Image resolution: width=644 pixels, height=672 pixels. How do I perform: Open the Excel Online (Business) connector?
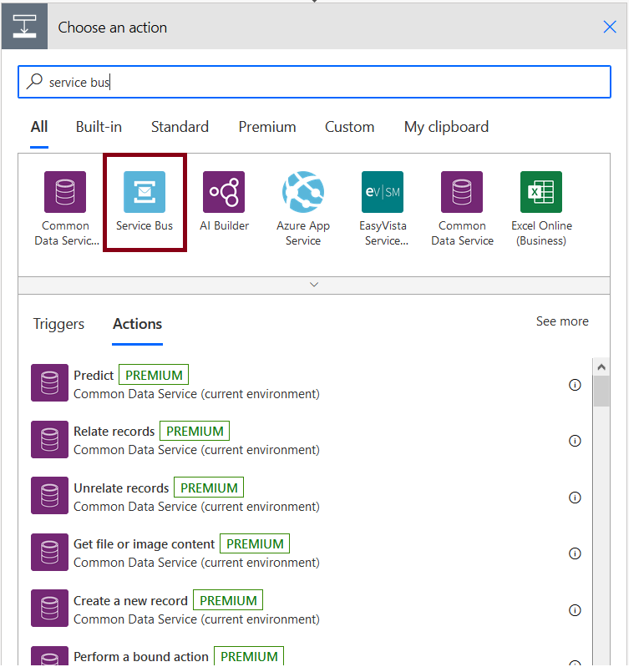tap(541, 191)
